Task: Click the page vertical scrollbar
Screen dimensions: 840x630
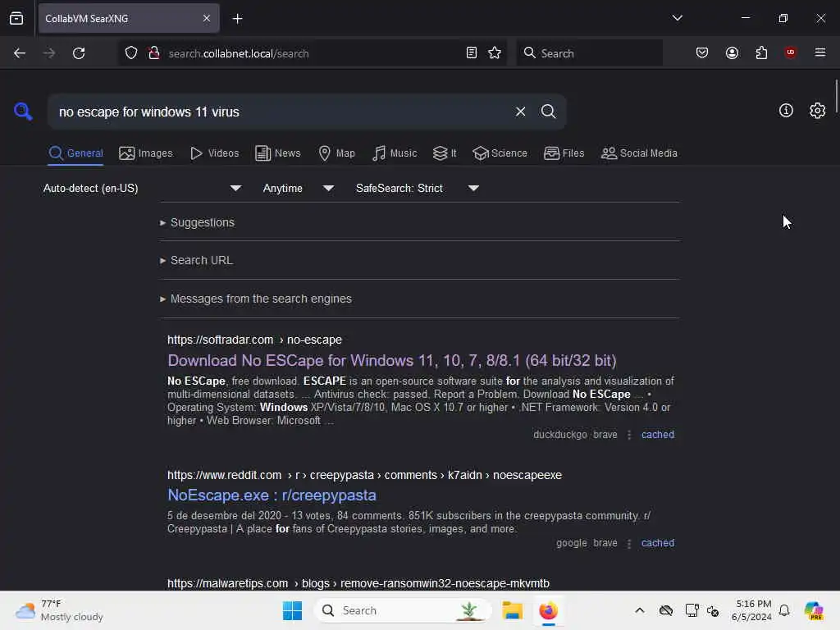Action: pos(836,97)
